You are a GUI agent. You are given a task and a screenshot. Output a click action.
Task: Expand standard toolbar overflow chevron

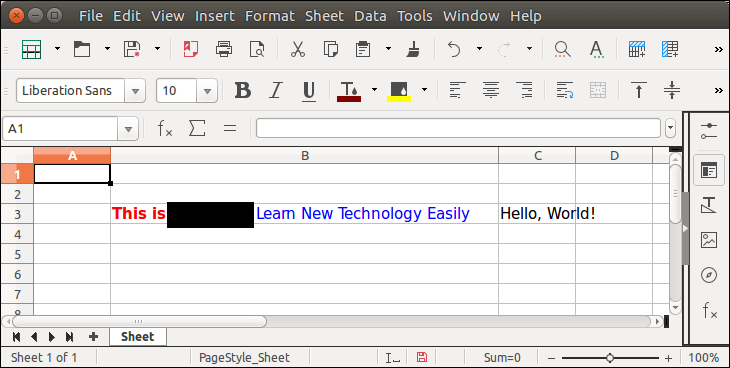(718, 49)
